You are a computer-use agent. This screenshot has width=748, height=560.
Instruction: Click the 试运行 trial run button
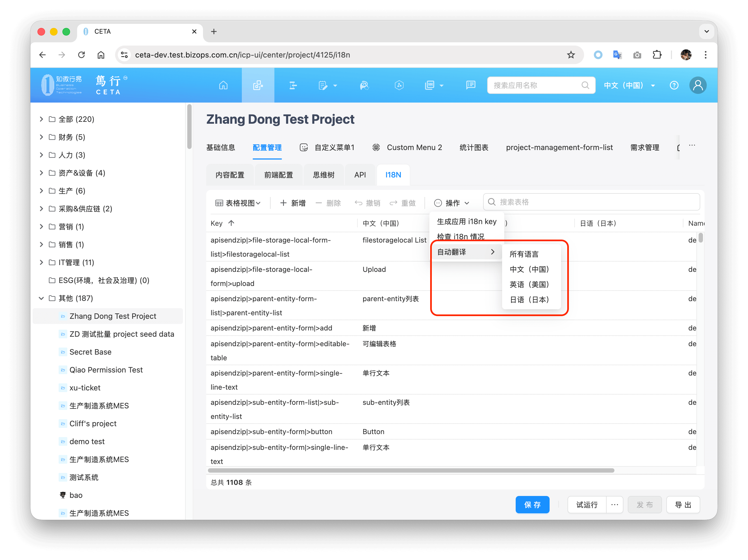tap(587, 505)
